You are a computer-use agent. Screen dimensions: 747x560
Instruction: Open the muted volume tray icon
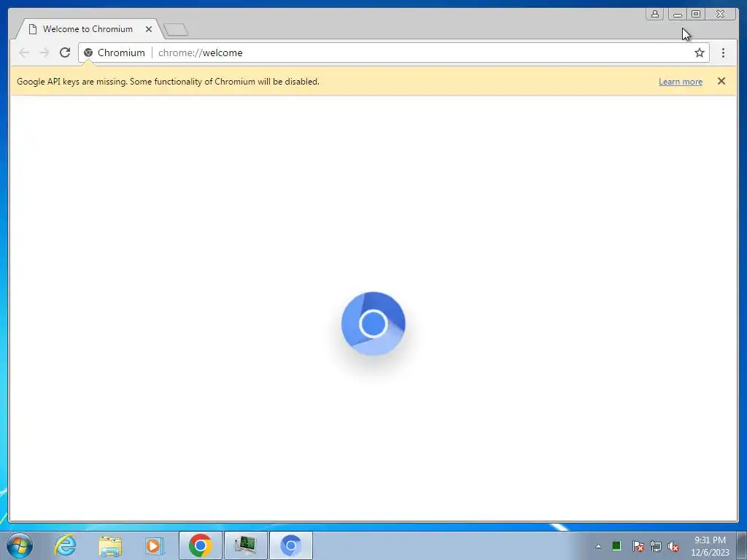click(673, 546)
